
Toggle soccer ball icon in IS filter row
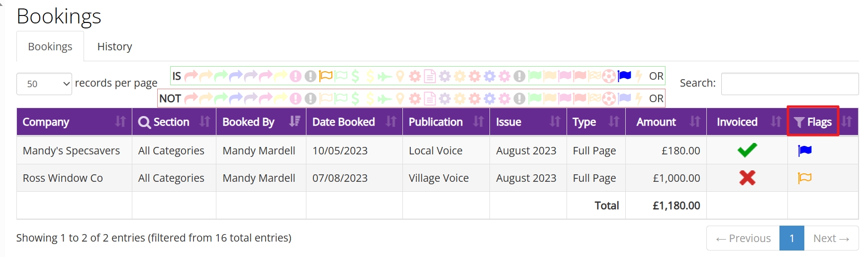(x=609, y=76)
